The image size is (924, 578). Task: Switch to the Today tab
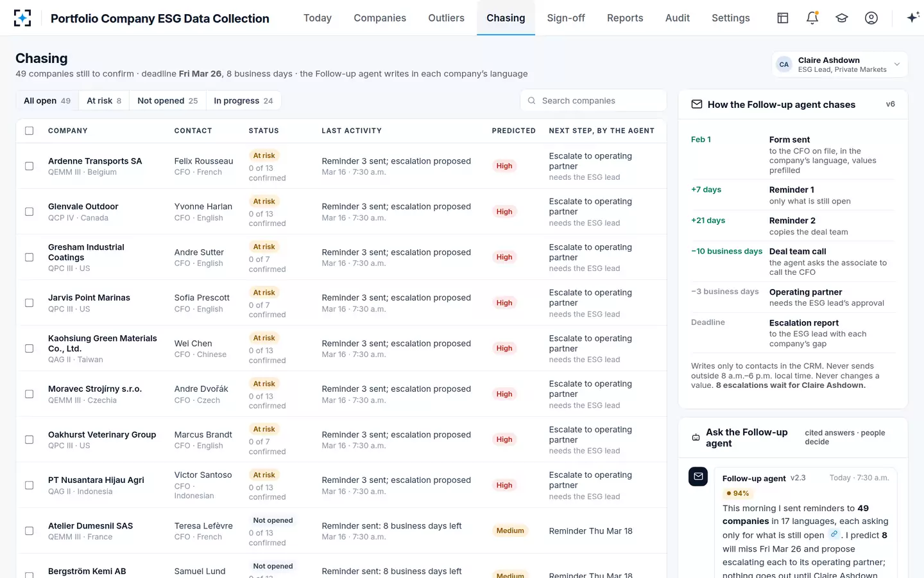[x=318, y=18]
